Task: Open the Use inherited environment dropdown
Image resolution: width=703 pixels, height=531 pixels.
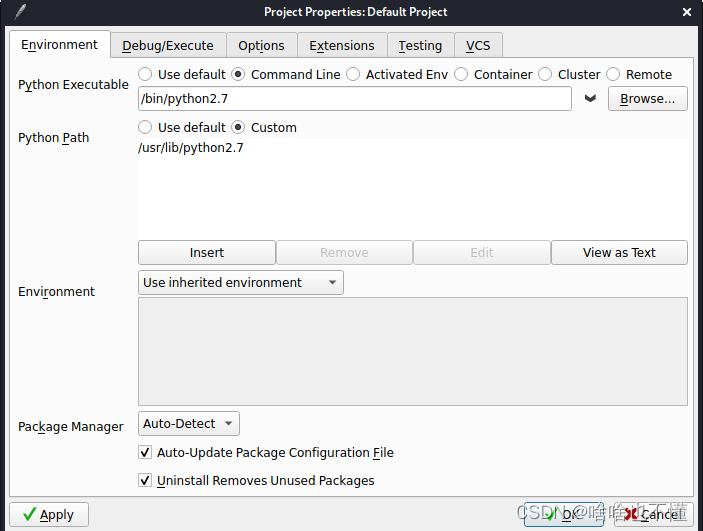Action: click(241, 283)
